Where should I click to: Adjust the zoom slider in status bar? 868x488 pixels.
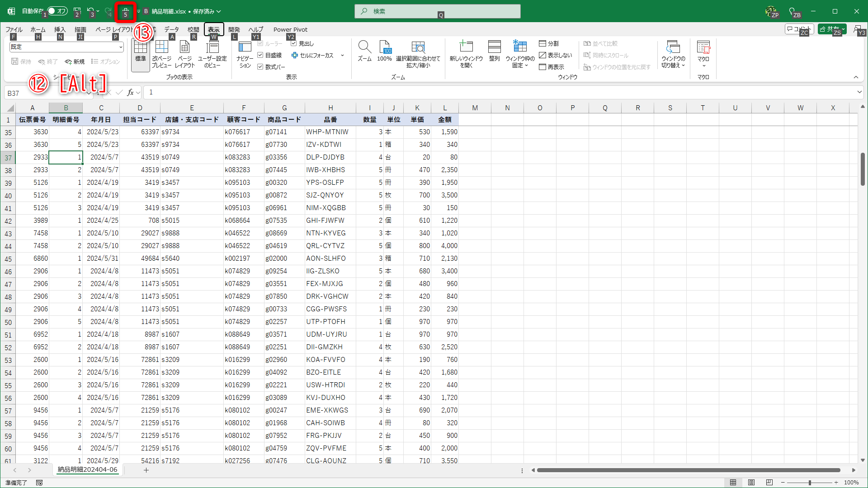(809, 483)
